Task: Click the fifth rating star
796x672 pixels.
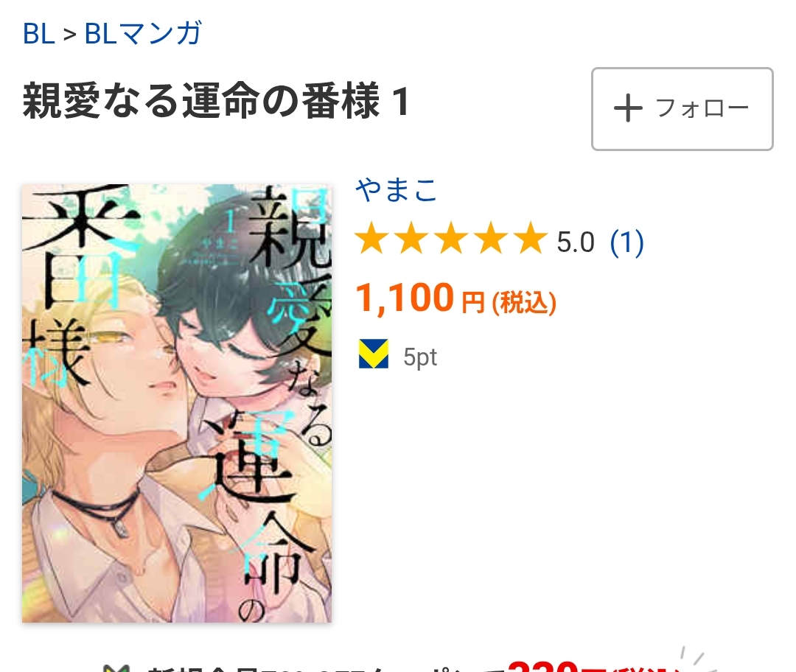Action: [x=531, y=238]
